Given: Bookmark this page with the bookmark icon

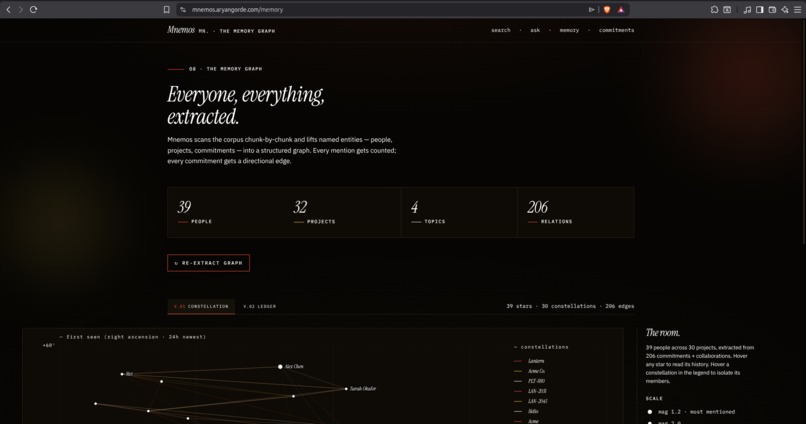Looking at the screenshot, I should tap(167, 9).
